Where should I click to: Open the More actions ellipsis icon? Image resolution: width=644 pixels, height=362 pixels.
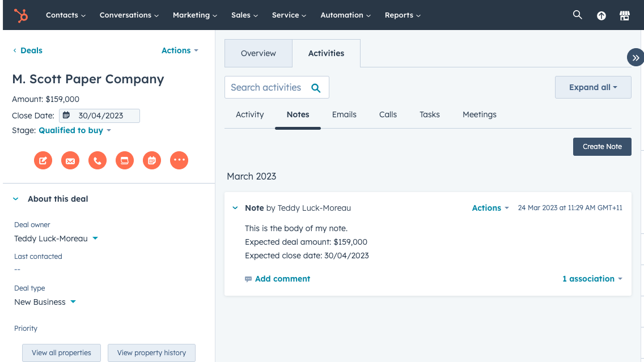point(179,160)
